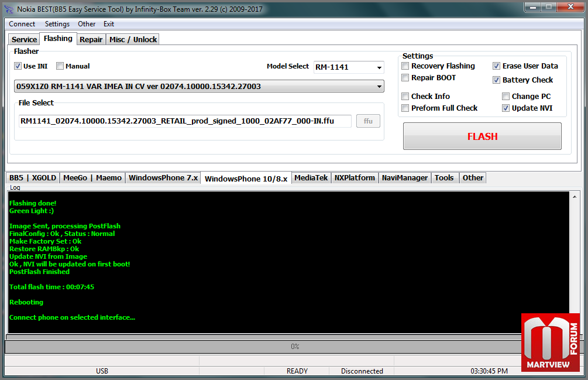
Task: Enable the Change PC checkbox
Action: (506, 97)
